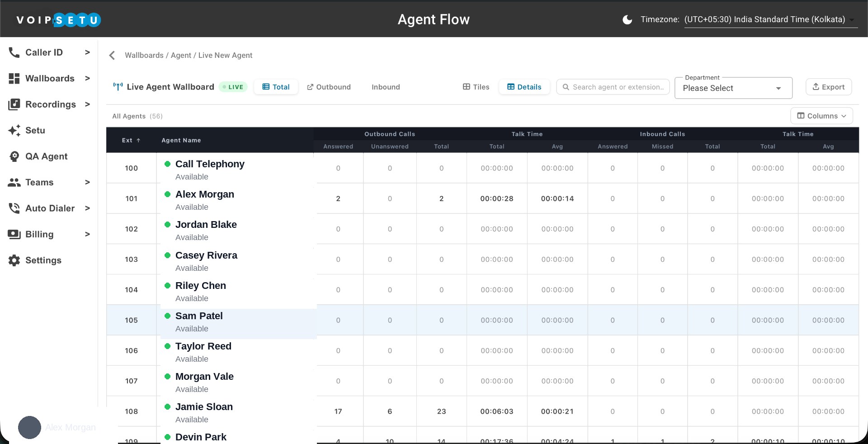
Task: Click the LIVE status badge
Action: point(233,87)
